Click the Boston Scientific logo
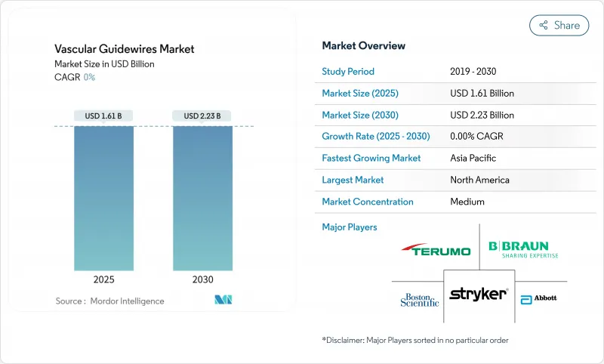 [419, 299]
